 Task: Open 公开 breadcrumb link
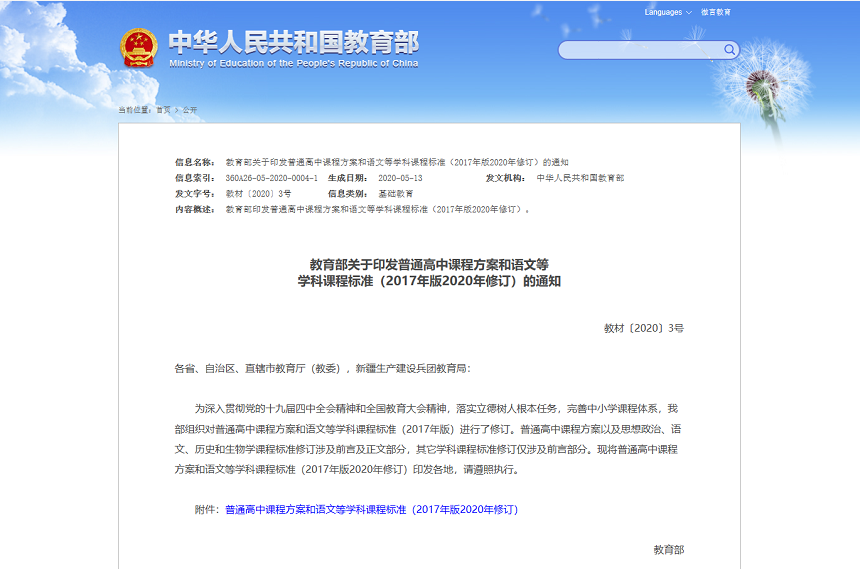click(190, 110)
